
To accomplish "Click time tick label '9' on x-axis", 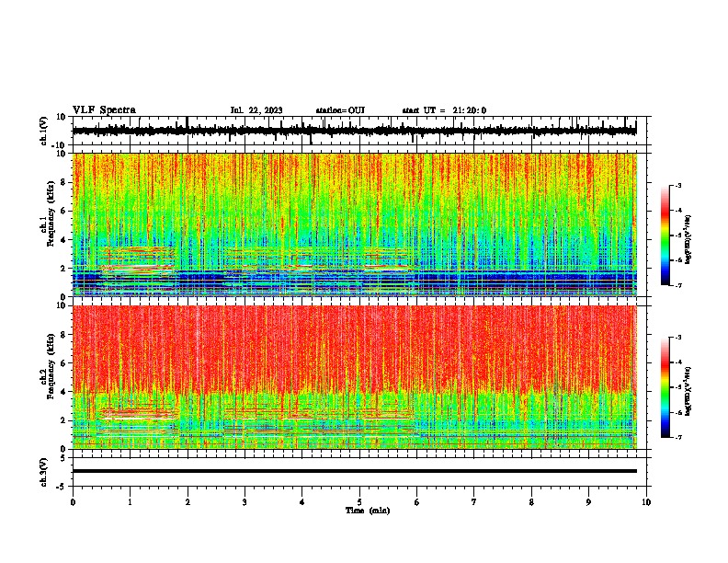I will (588, 502).
